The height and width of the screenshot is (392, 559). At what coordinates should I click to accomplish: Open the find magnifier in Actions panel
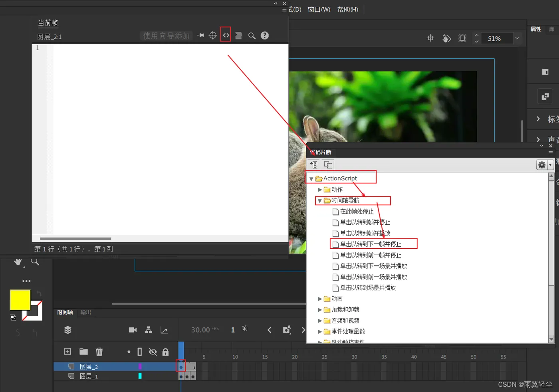(x=252, y=36)
